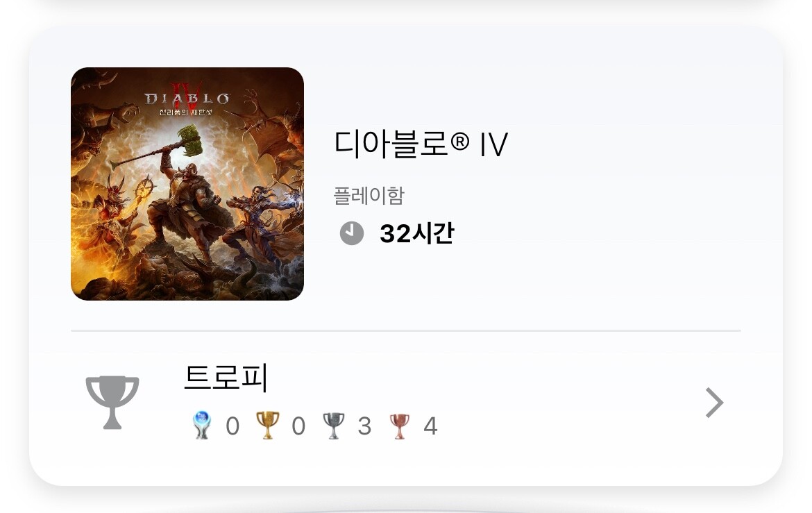Click the platinum trophy icon
This screenshot has height=513, width=812.
(x=202, y=426)
